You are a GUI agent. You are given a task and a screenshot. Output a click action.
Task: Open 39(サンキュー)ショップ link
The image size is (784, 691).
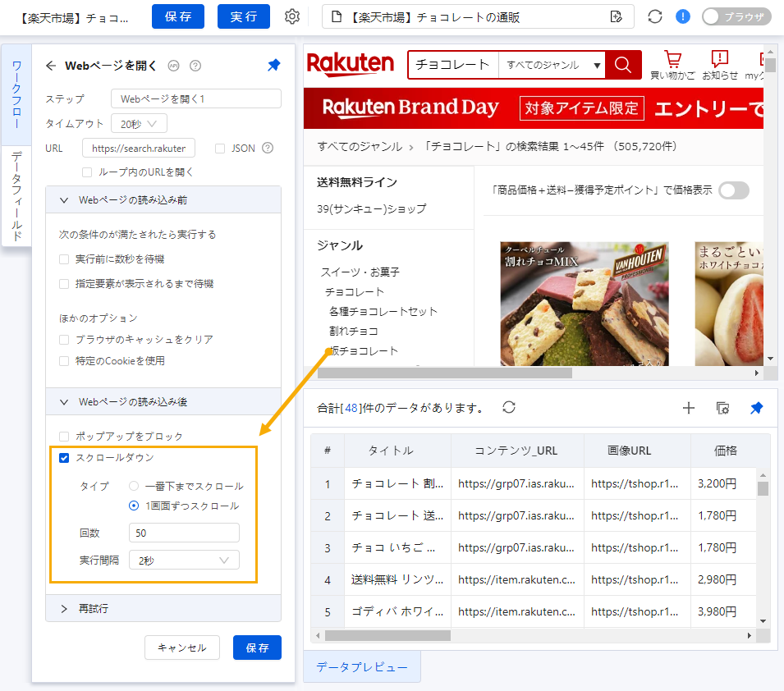point(372,208)
